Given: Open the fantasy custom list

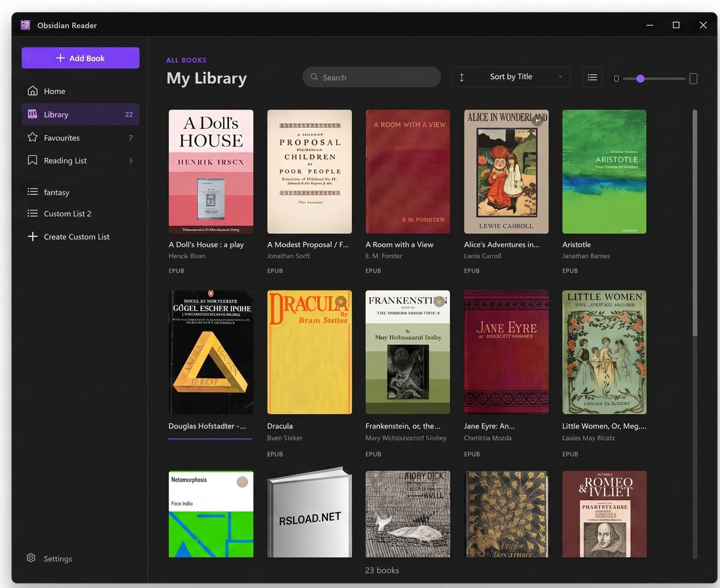Looking at the screenshot, I should point(81,192).
